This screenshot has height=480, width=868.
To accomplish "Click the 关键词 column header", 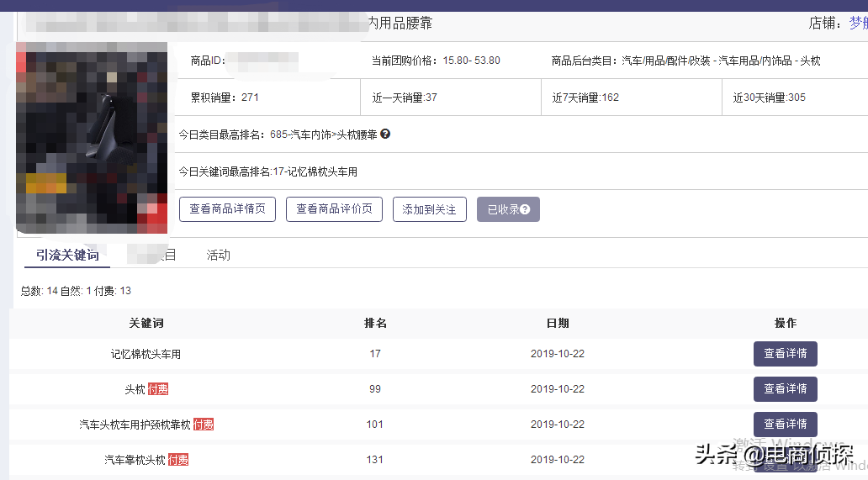I will [146, 323].
